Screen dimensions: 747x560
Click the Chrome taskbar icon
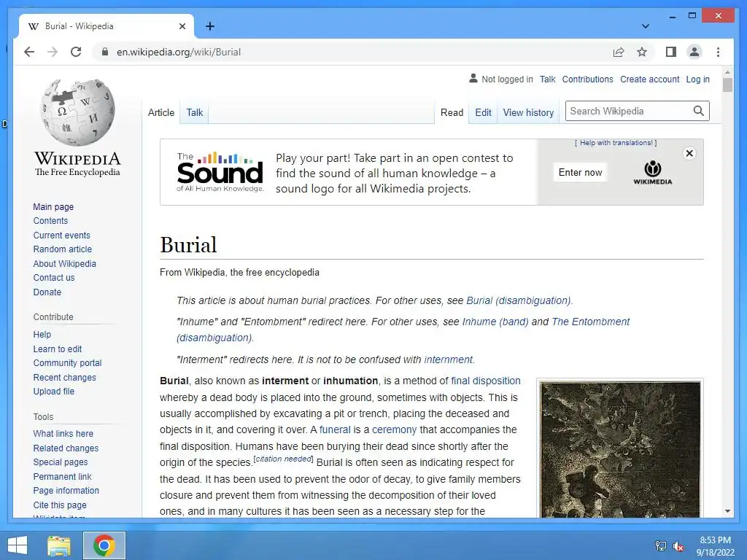104,545
